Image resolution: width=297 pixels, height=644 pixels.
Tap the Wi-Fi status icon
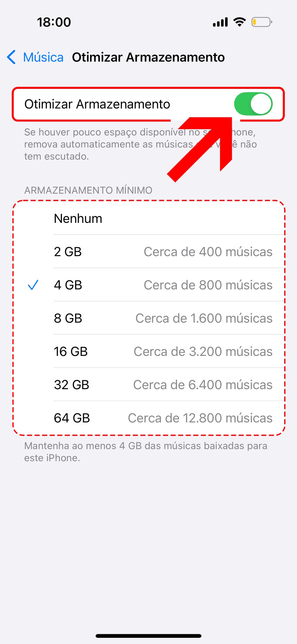coord(239,22)
